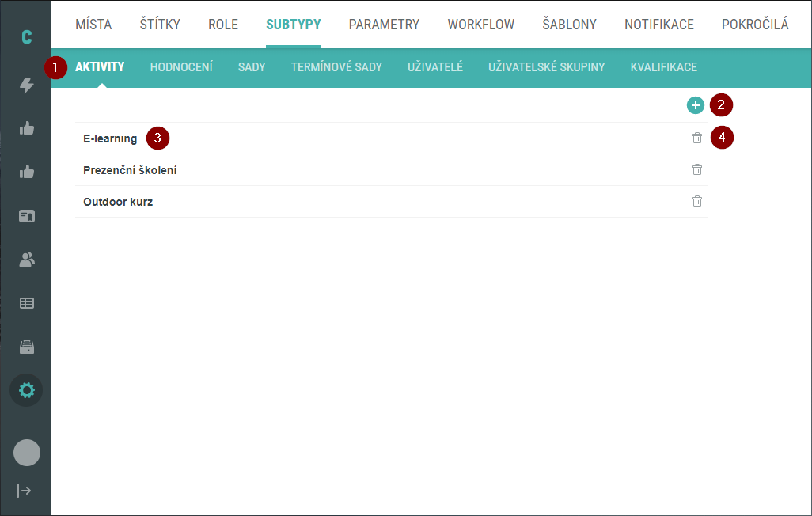
Task: Click the table list icon in the sidebar
Action: (27, 303)
